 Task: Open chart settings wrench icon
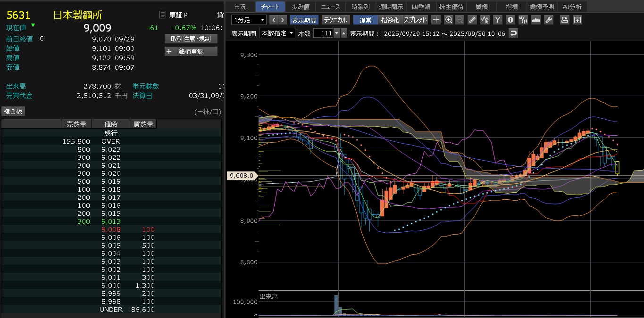(548, 20)
